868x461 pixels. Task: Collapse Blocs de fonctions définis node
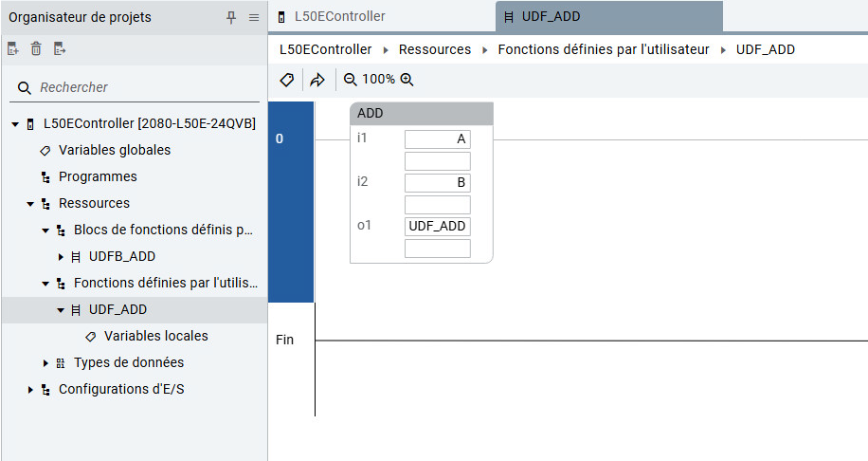point(45,230)
